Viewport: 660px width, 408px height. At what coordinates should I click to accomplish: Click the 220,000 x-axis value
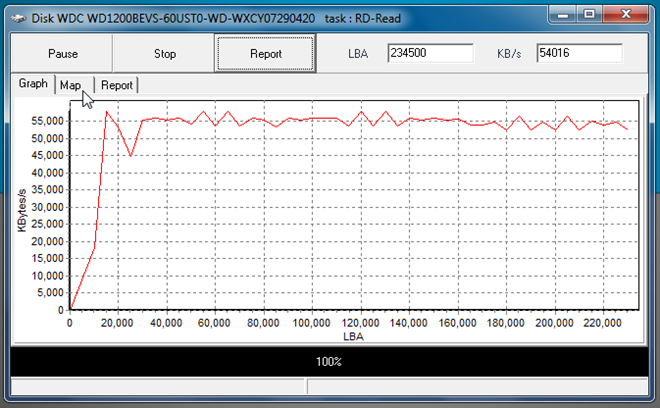pos(603,323)
